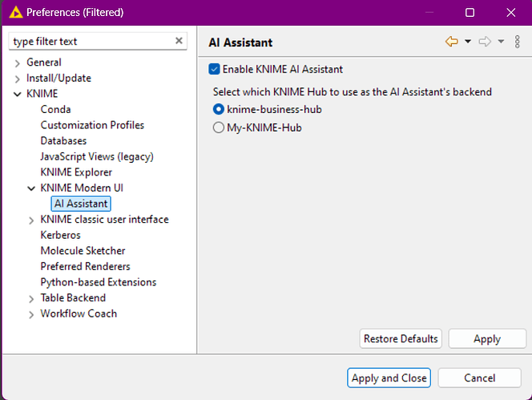The height and width of the screenshot is (400, 532).
Task: Clear the filter text with X icon
Action: pos(179,41)
